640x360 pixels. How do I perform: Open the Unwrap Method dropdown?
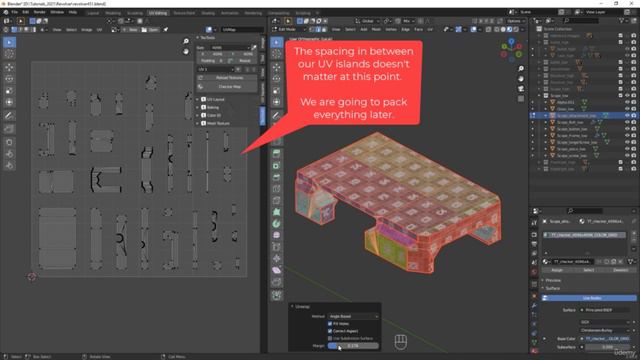click(353, 316)
